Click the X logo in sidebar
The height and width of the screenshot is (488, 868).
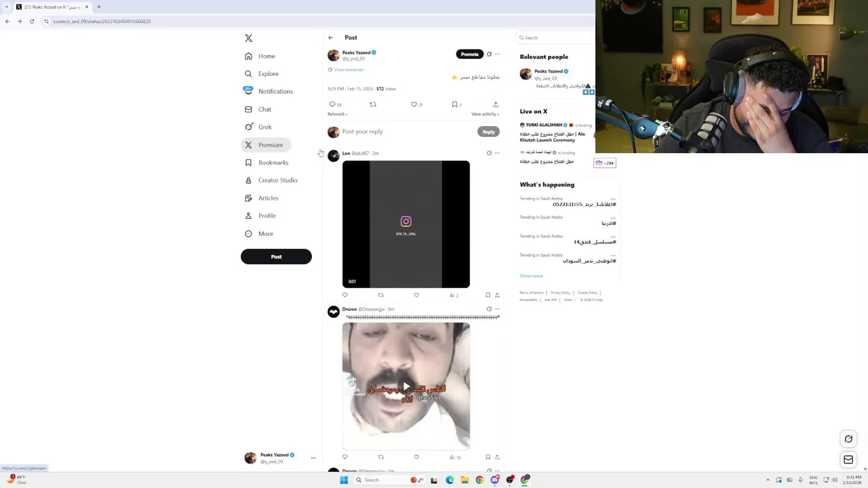click(x=248, y=38)
